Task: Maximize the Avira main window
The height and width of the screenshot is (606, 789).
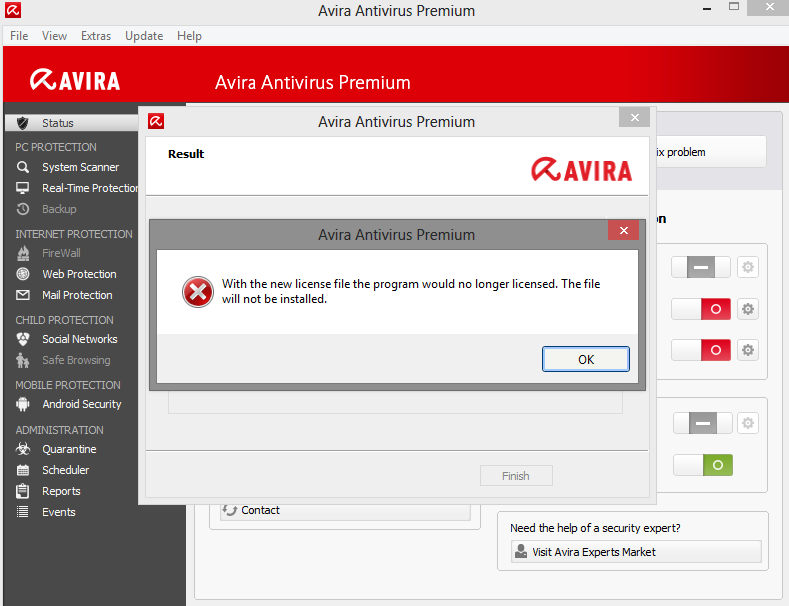Action: [734, 7]
